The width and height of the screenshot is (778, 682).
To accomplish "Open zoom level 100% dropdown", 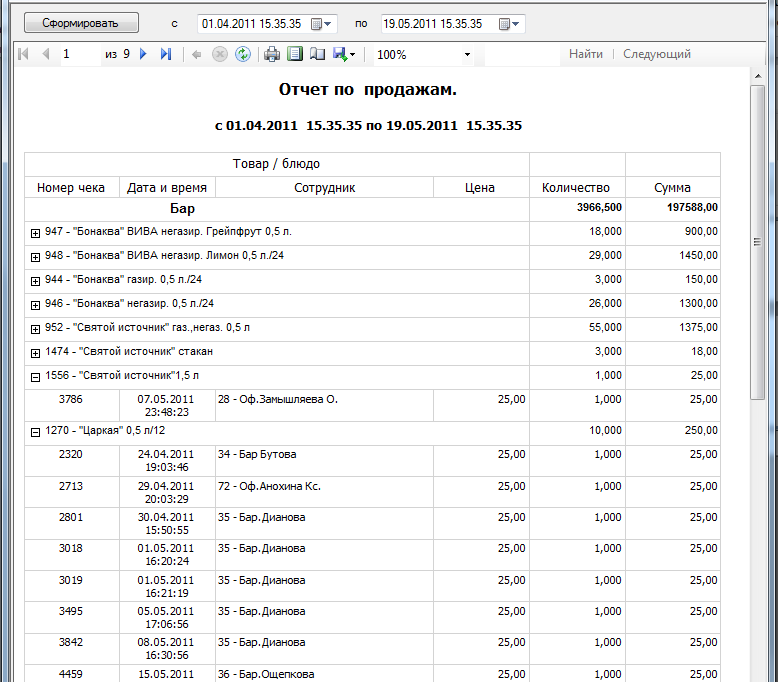I will point(467,55).
